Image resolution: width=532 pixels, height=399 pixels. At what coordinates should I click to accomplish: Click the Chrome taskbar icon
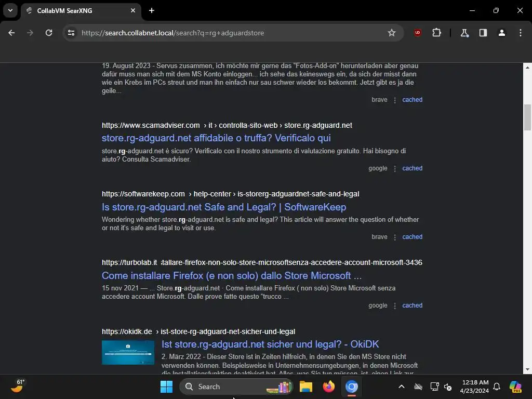pyautogui.click(x=352, y=387)
